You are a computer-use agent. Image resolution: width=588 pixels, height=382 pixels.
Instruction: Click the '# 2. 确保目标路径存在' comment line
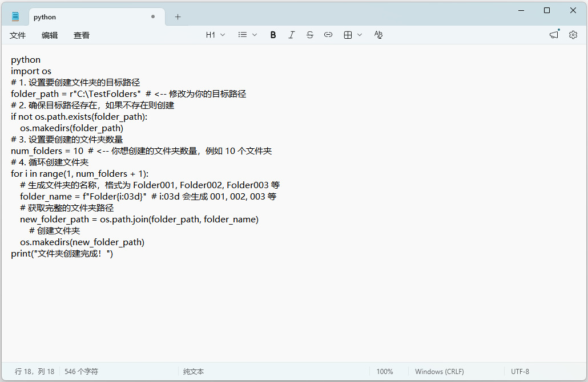tap(92, 105)
